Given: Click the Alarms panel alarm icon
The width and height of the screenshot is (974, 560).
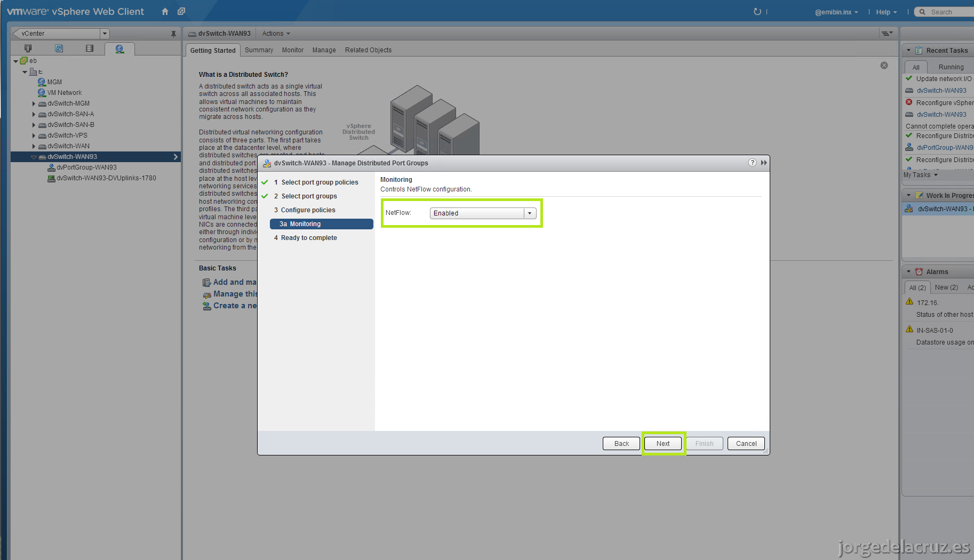Looking at the screenshot, I should pos(919,271).
